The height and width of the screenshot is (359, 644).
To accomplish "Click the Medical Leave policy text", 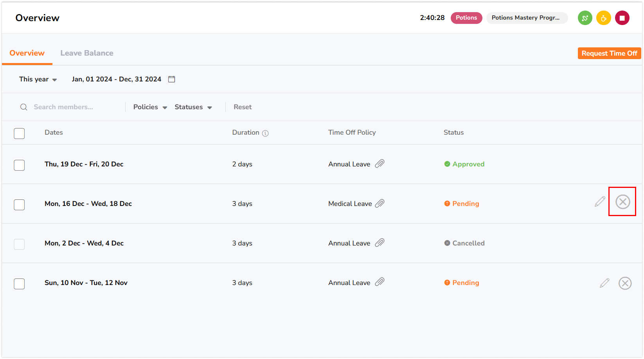I will 350,204.
